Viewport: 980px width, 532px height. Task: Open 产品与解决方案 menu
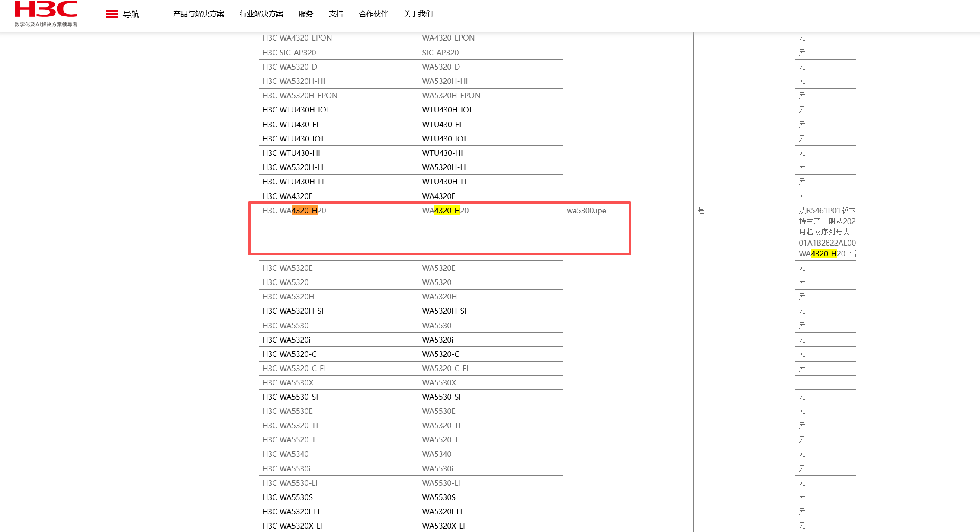(x=199, y=14)
